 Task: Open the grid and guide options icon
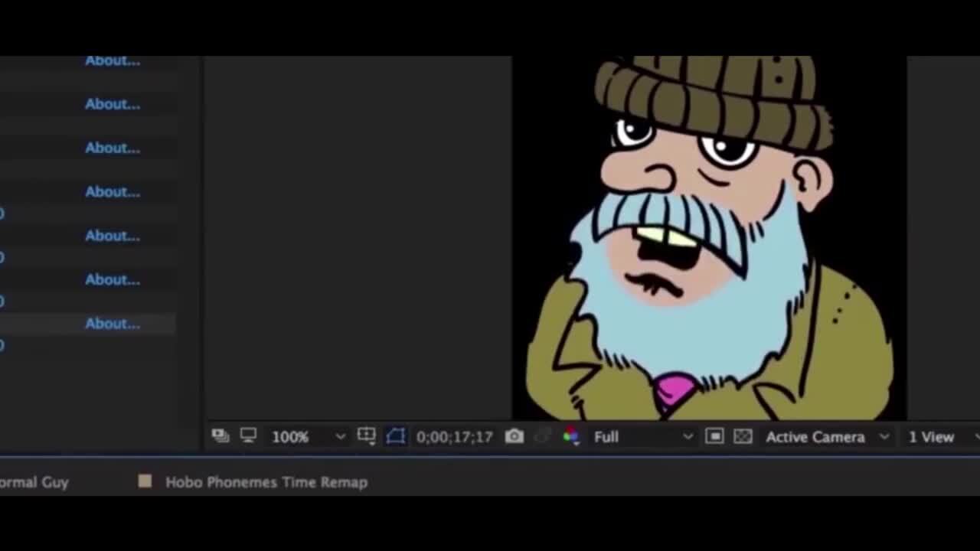click(x=366, y=436)
